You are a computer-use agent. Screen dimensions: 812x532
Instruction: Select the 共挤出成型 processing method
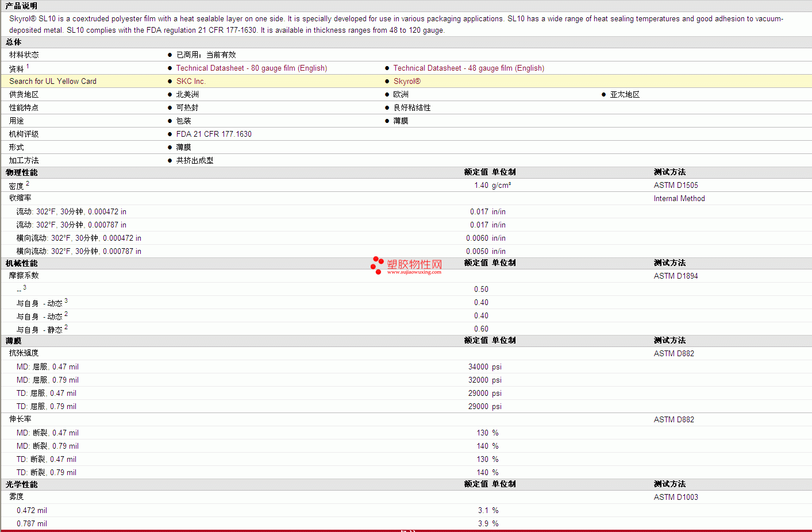click(x=195, y=160)
